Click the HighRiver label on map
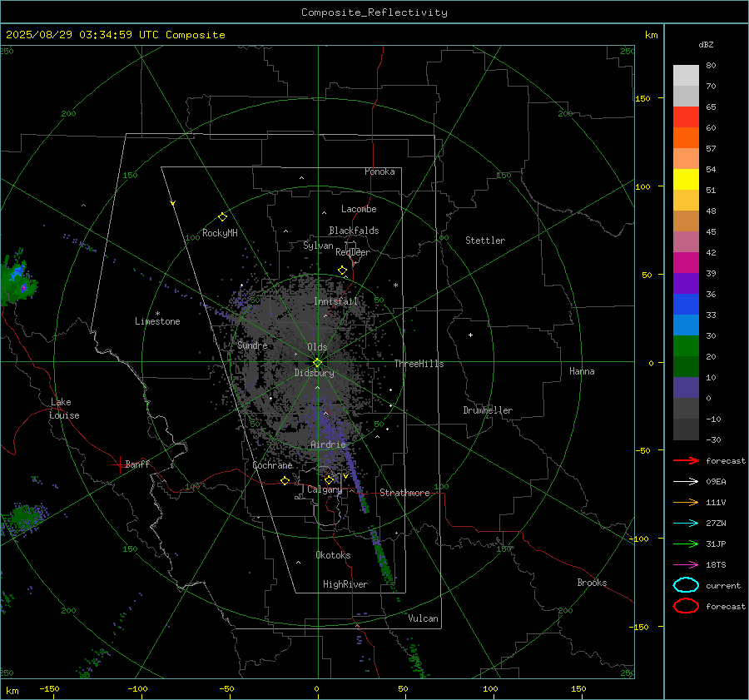Screen dimensions: 749x700 click(345, 584)
